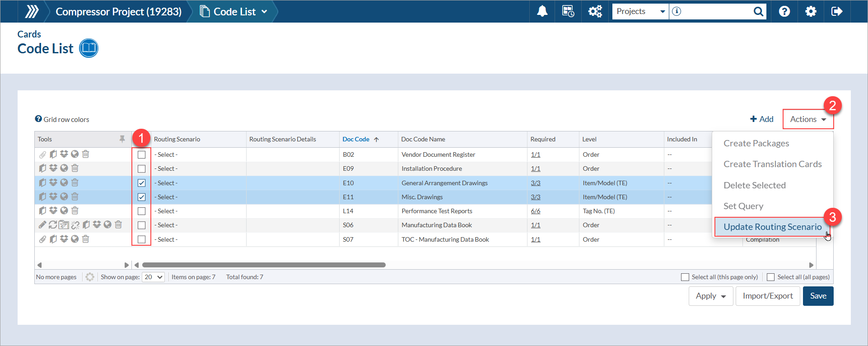Click the search magnifier icon

pos(758,11)
